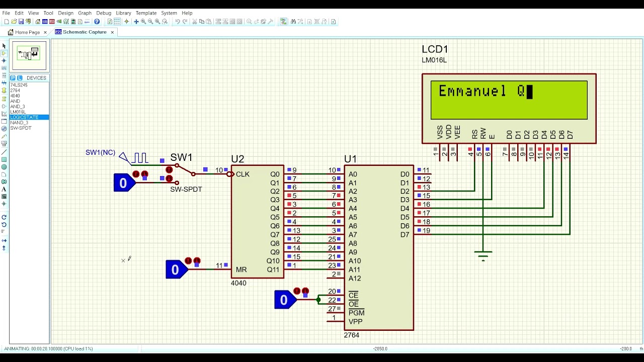Select 2764 in the devices list
Screen dimensions: 644x362
pos(29,90)
